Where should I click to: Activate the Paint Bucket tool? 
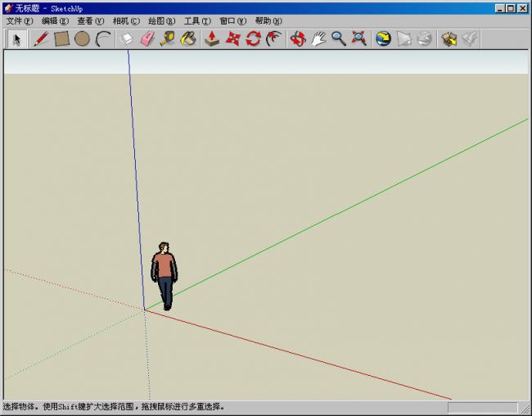coord(188,38)
